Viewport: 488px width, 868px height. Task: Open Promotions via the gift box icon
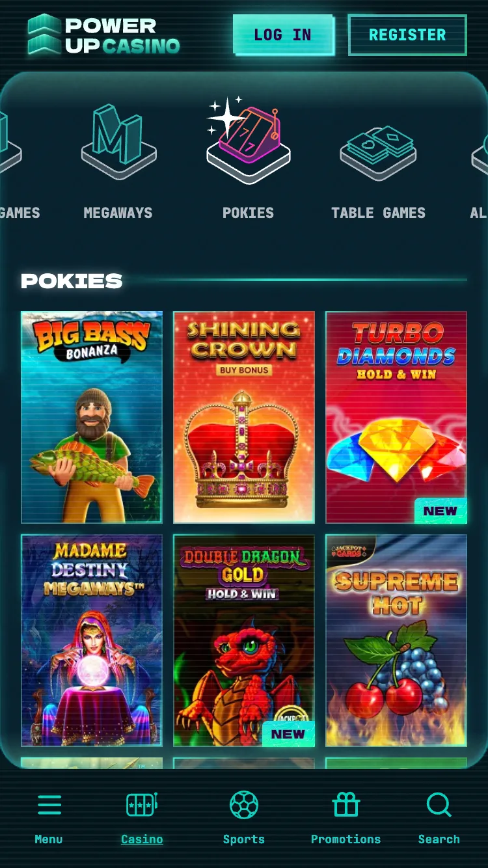[x=346, y=805]
